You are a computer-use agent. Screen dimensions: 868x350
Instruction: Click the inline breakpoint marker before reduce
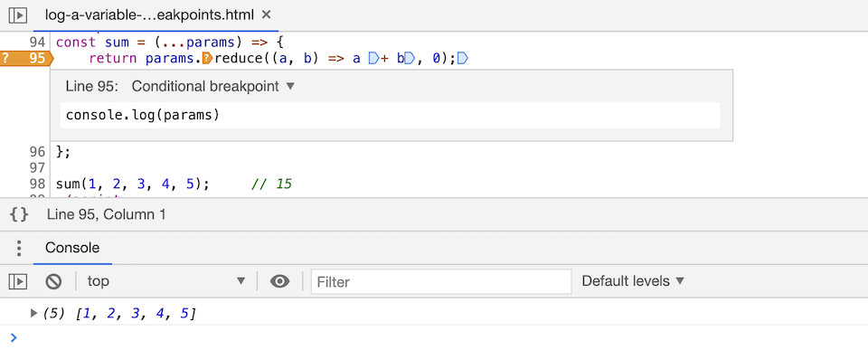coord(207,58)
